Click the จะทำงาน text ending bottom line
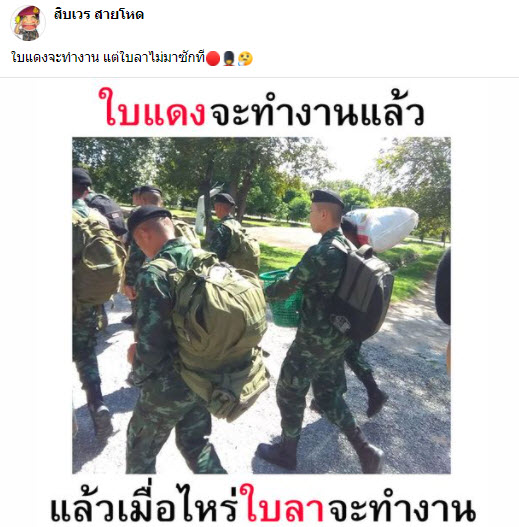The height and width of the screenshot is (527, 519). (x=402, y=505)
